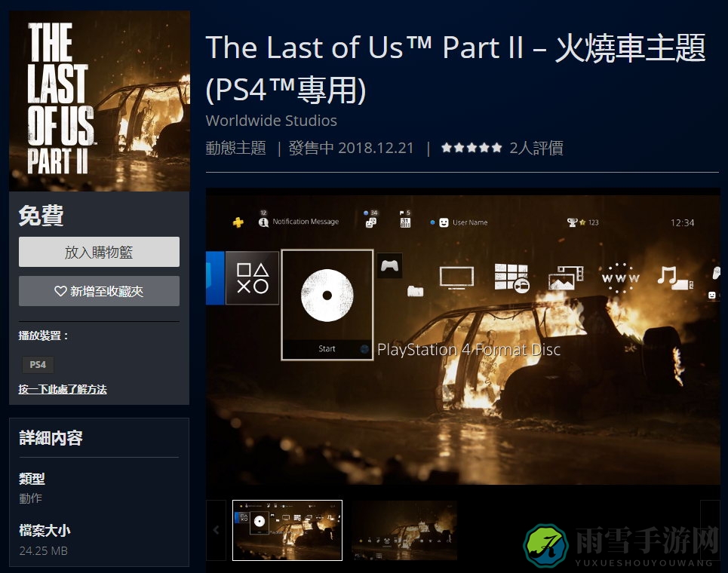Image resolution: width=728 pixels, height=573 pixels.
Task: Click 新增至收藏夾 wishlist heart button
Action: point(99,291)
